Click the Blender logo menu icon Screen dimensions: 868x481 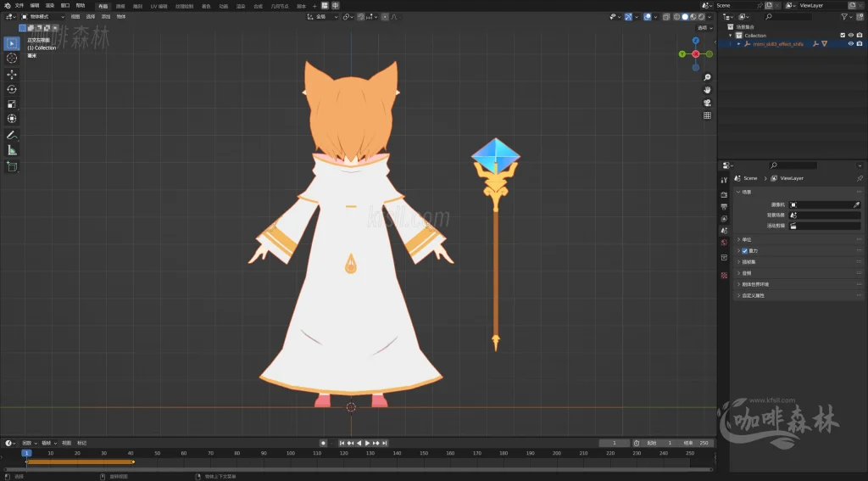pyautogui.click(x=7, y=6)
